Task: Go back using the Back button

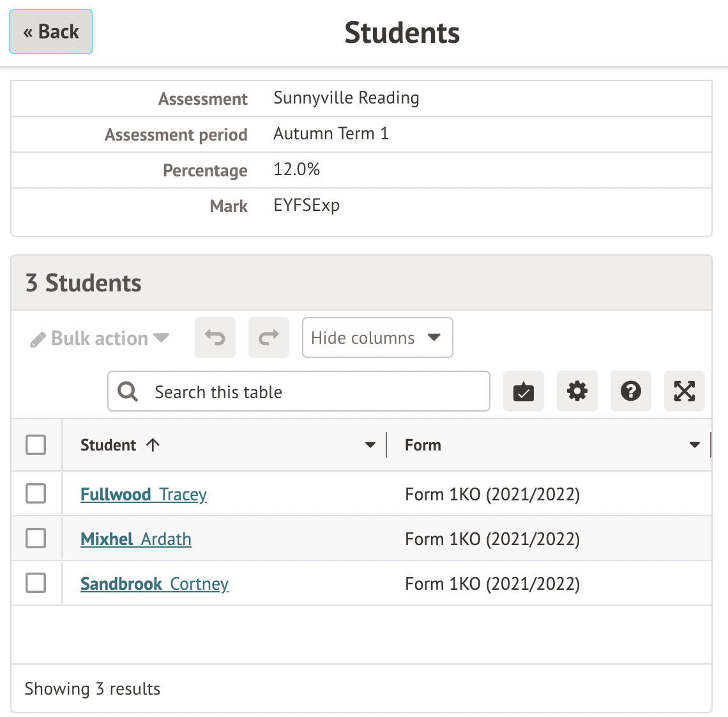Action: (x=51, y=32)
